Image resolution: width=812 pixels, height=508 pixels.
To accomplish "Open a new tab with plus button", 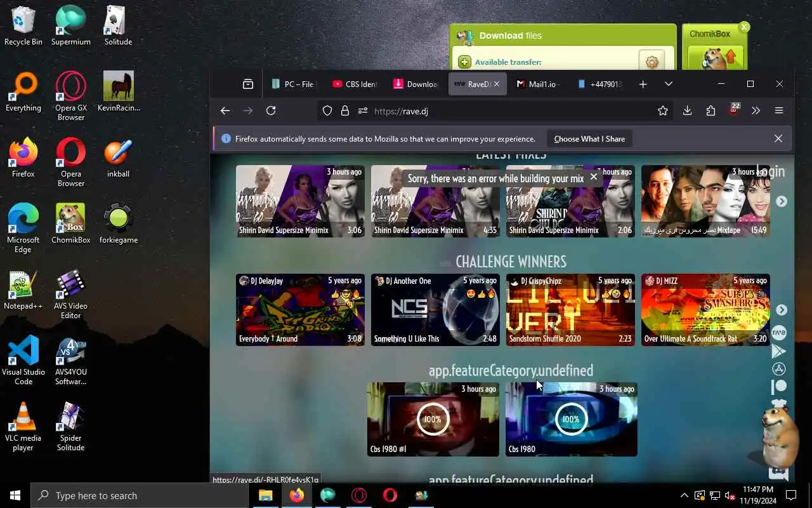I will click(643, 84).
